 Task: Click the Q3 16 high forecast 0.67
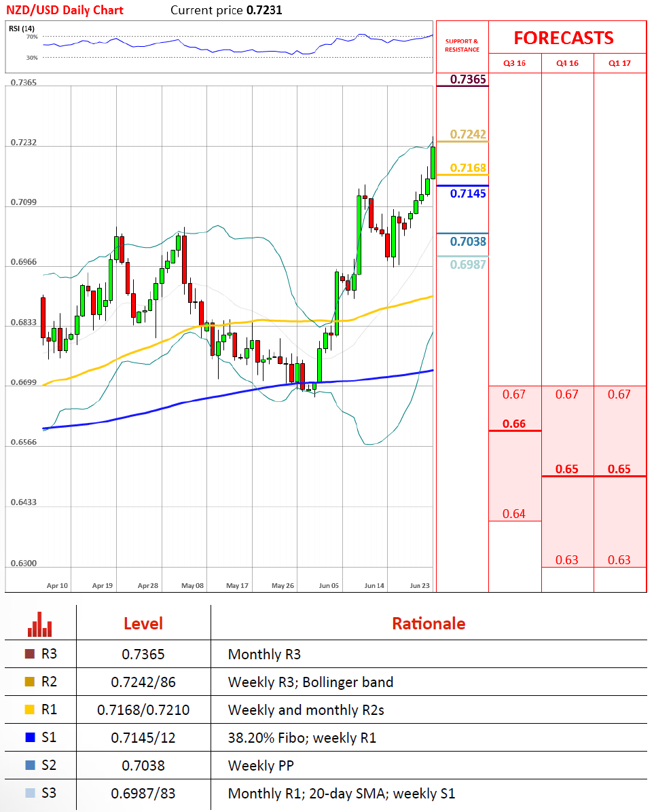click(x=514, y=394)
